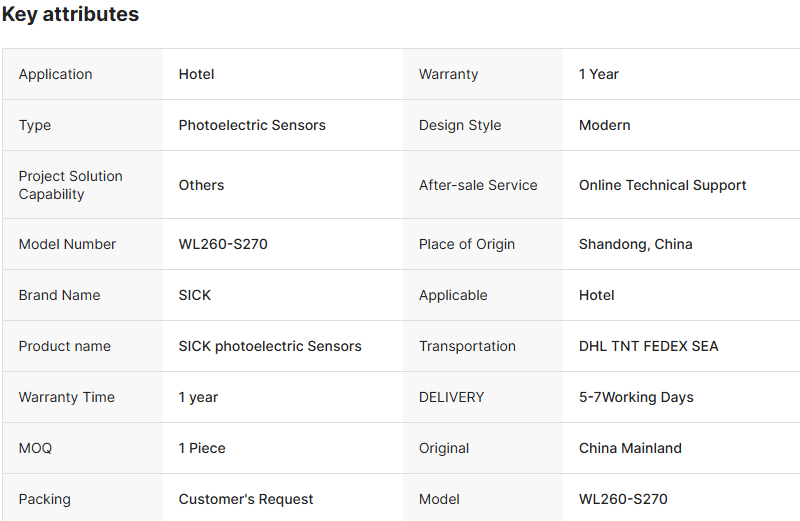Click Project Solution Capability label
The height and width of the screenshot is (521, 800).
pos(70,185)
